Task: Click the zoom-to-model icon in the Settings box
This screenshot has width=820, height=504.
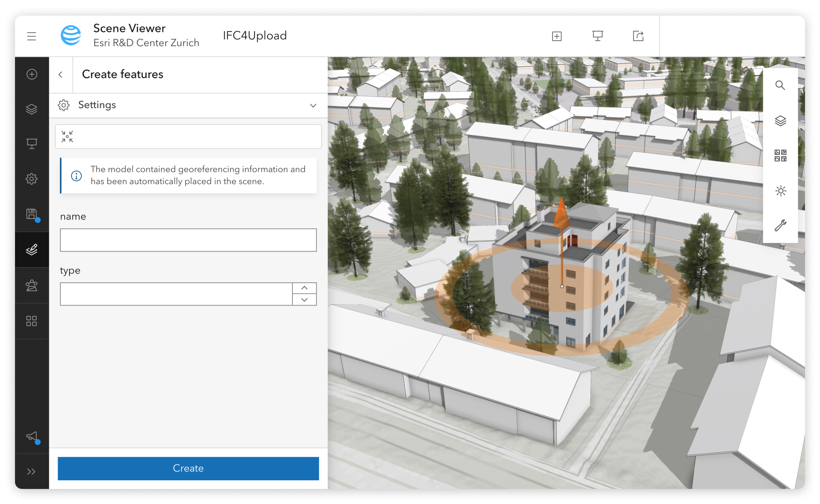Action: point(67,136)
